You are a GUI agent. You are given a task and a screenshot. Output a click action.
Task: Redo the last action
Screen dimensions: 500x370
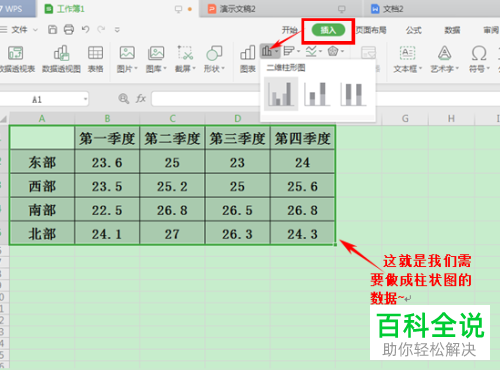101,30
